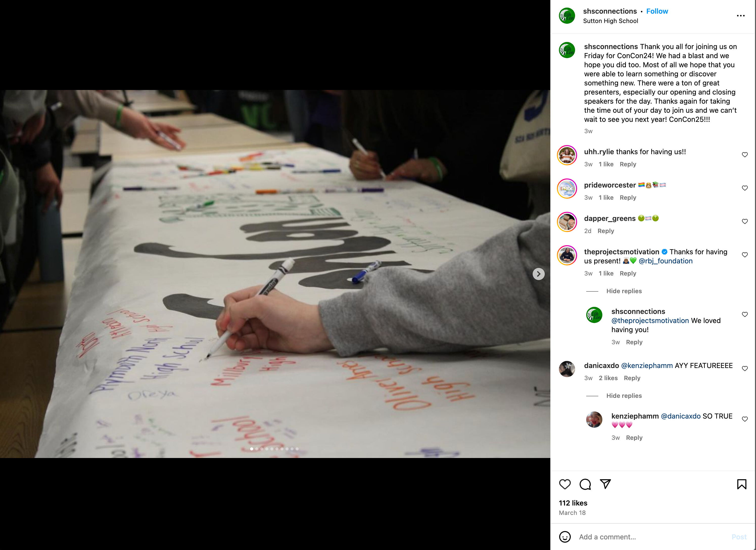Open prideworcester profile avatar
Screen dimensions: 756x550
click(x=567, y=189)
